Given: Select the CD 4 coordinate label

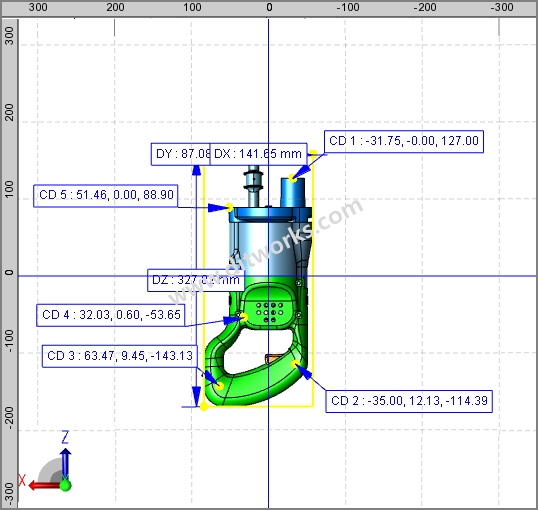Looking at the screenshot, I should tap(111, 315).
